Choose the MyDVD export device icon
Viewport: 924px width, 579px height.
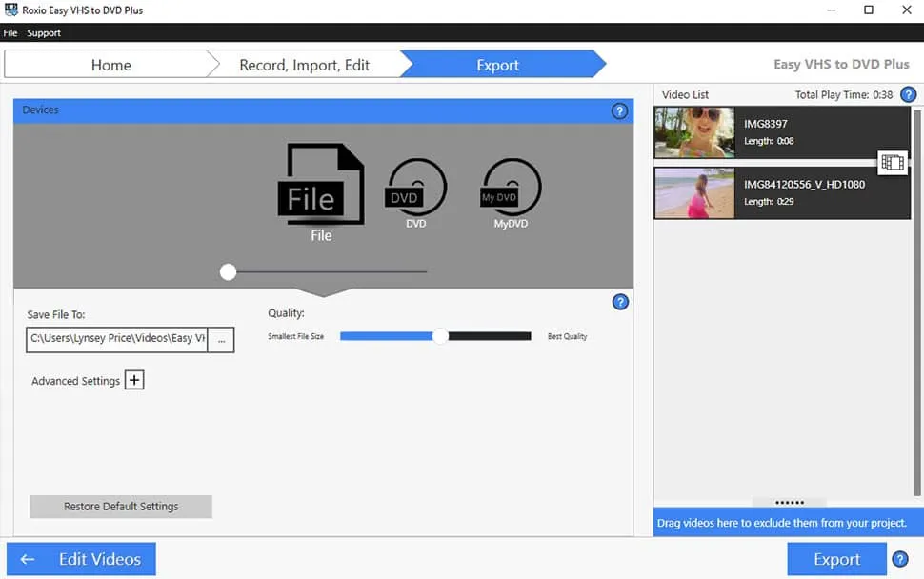coord(511,188)
